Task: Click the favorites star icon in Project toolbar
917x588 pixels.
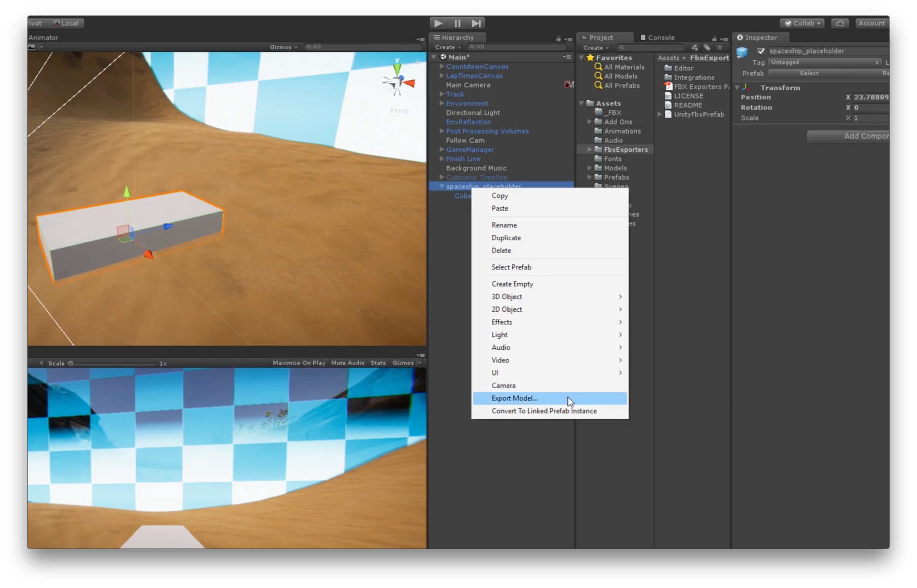Action: pos(720,47)
